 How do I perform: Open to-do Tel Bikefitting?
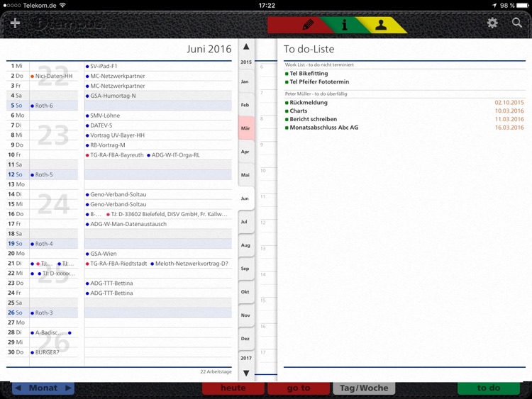click(309, 74)
